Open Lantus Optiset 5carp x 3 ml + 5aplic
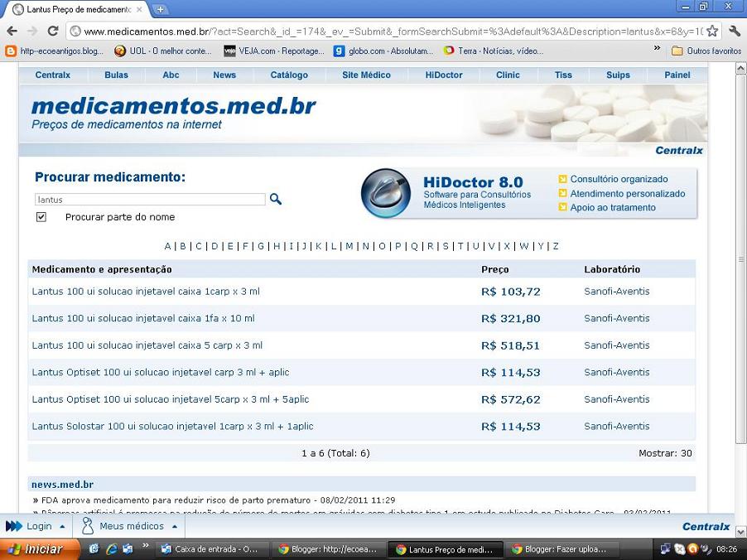This screenshot has width=747, height=560. point(171,399)
